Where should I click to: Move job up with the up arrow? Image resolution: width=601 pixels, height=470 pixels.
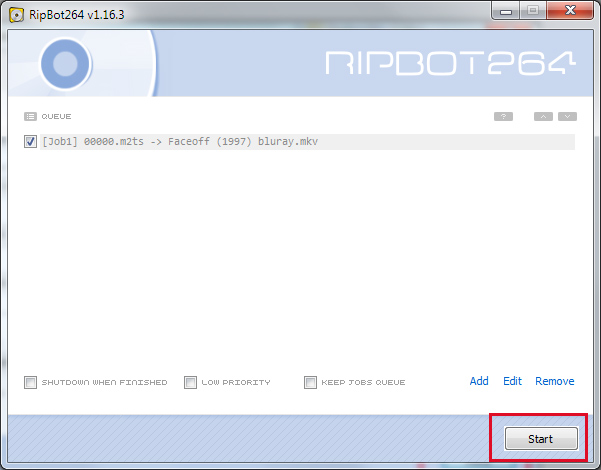(543, 116)
